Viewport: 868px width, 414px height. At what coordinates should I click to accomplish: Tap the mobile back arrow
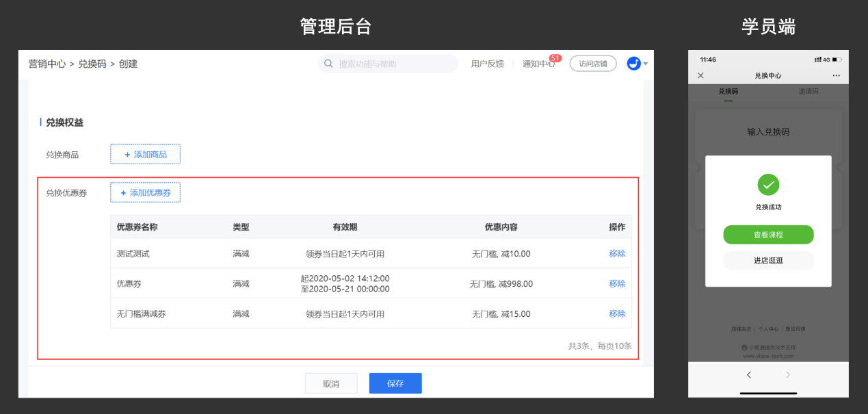tap(749, 374)
